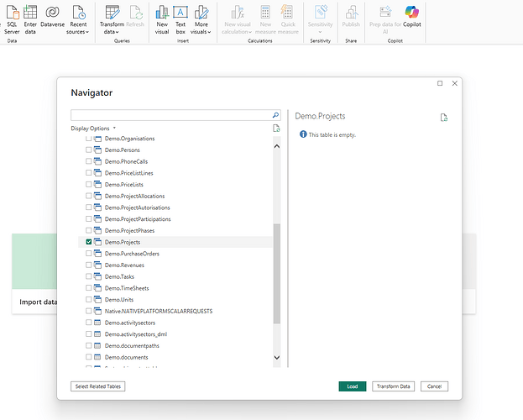This screenshot has width=523, height=420.
Task: Click the refresh preview icon beside Demo.Projects
Action: tap(444, 118)
